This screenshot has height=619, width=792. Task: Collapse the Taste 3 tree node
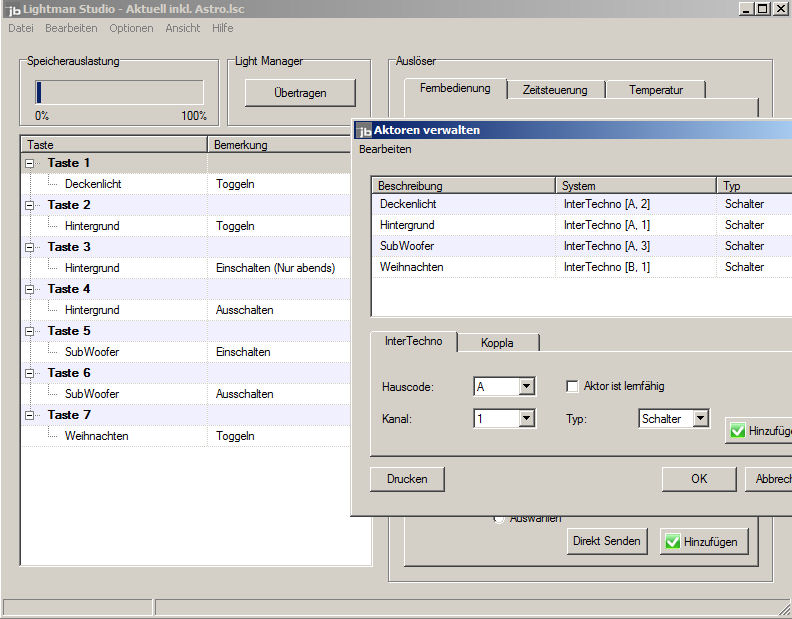click(x=30, y=247)
